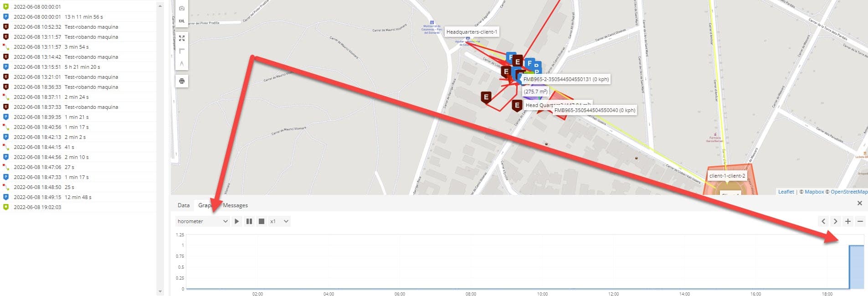Viewport: 868px width, 296px height.
Task: Select the ruler measure tool on map
Action: 182,51
